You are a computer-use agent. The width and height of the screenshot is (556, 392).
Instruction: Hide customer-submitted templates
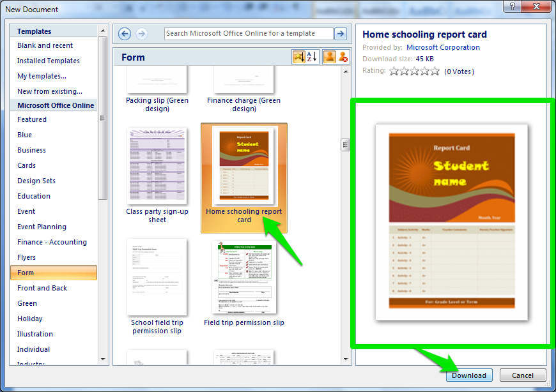[343, 57]
